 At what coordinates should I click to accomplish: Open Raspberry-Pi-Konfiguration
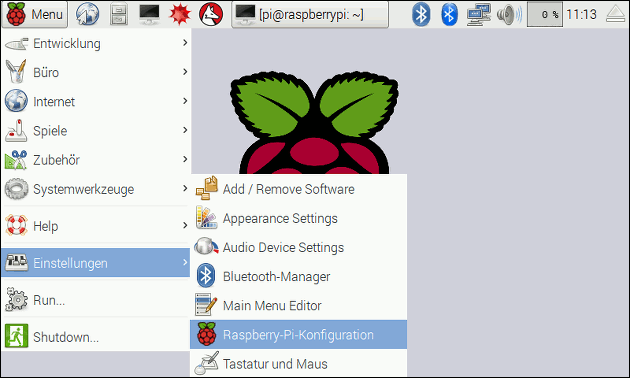point(299,334)
